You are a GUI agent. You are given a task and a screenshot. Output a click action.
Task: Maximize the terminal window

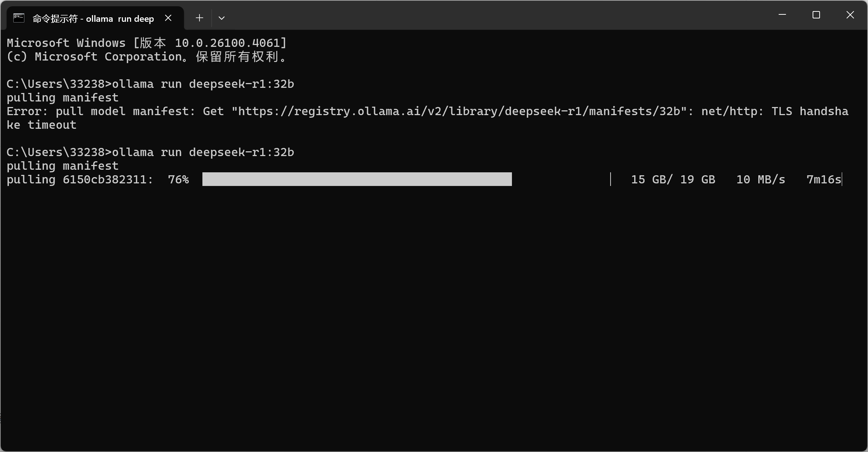point(816,15)
